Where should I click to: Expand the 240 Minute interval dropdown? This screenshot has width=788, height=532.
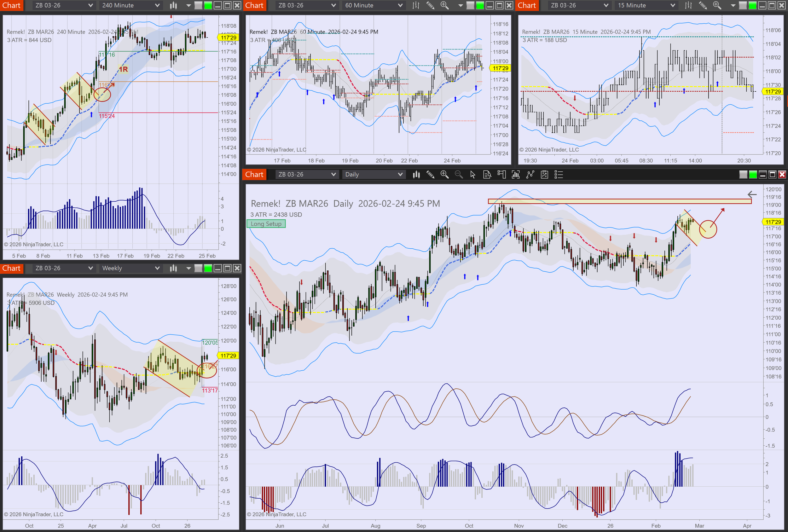point(157,5)
